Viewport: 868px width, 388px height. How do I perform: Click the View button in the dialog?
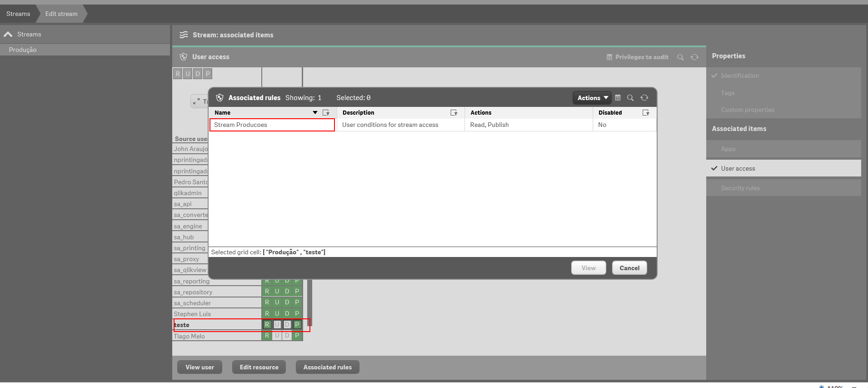[x=589, y=268]
